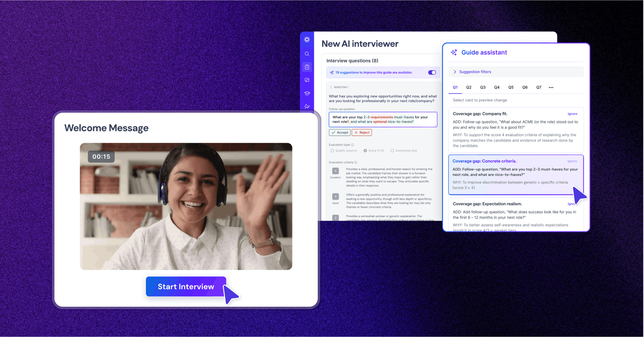644x337 pixels.
Task: Switch to the Q5 tab
Action: pos(511,87)
